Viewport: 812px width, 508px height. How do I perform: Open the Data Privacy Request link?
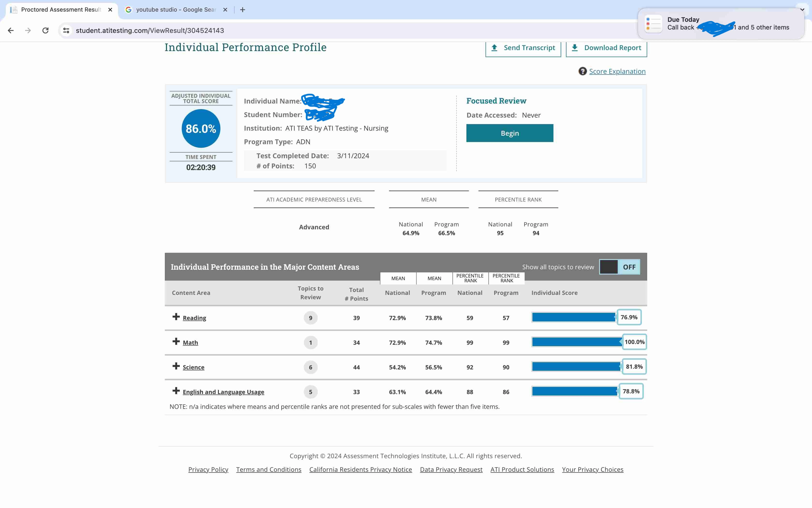click(x=451, y=469)
